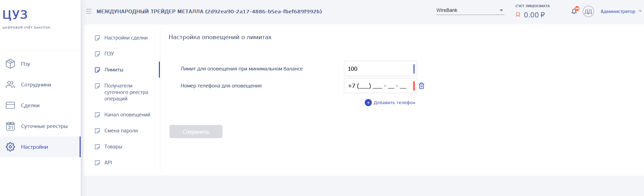Click the hamburger menu icon
Screen dimensions: 644x196
pyautogui.click(x=89, y=11)
